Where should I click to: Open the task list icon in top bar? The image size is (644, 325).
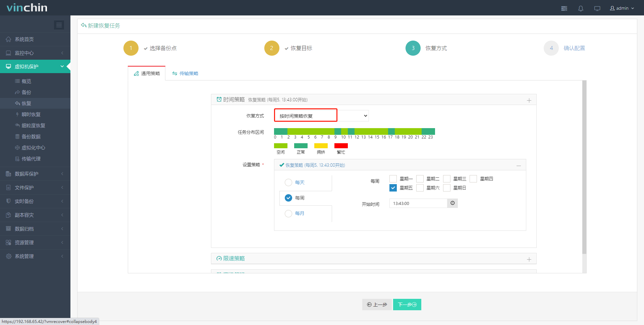[564, 8]
